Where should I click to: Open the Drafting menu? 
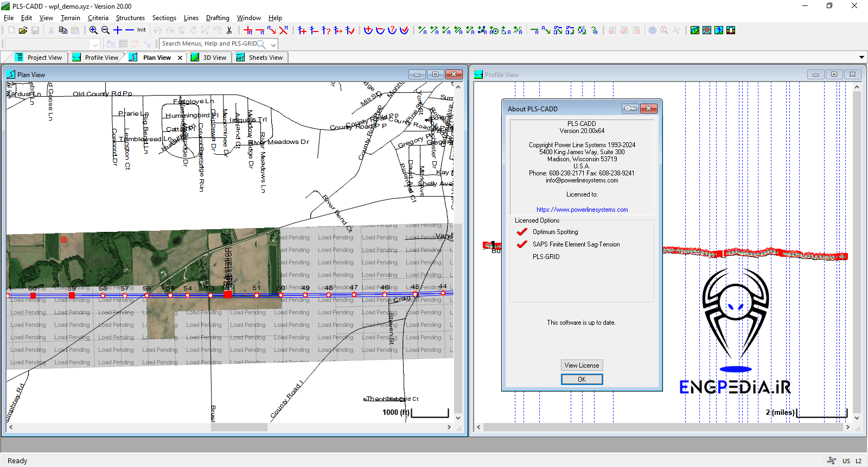tap(218, 18)
